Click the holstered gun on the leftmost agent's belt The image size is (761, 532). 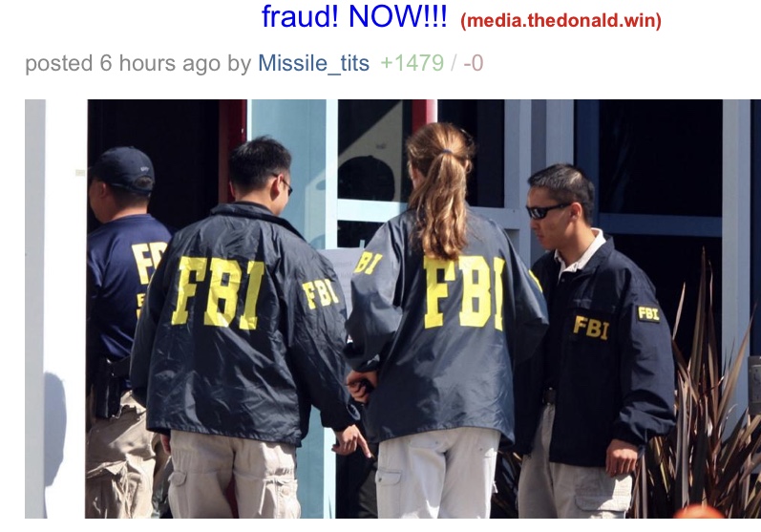(107, 389)
